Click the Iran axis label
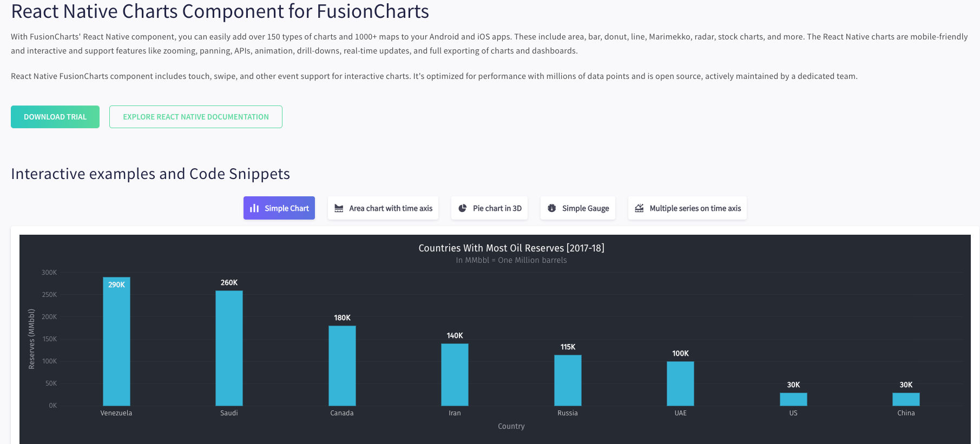Viewport: 980px width, 444px height. [455, 413]
